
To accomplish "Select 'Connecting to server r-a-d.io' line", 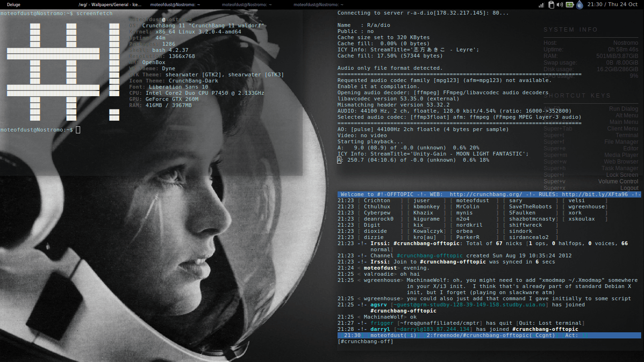I will point(423,13).
